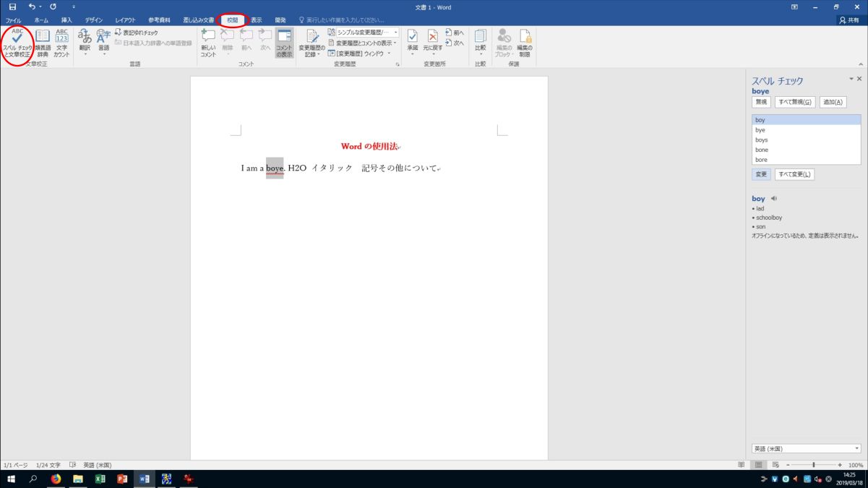Click the heading "Word の使用法"

point(369,146)
